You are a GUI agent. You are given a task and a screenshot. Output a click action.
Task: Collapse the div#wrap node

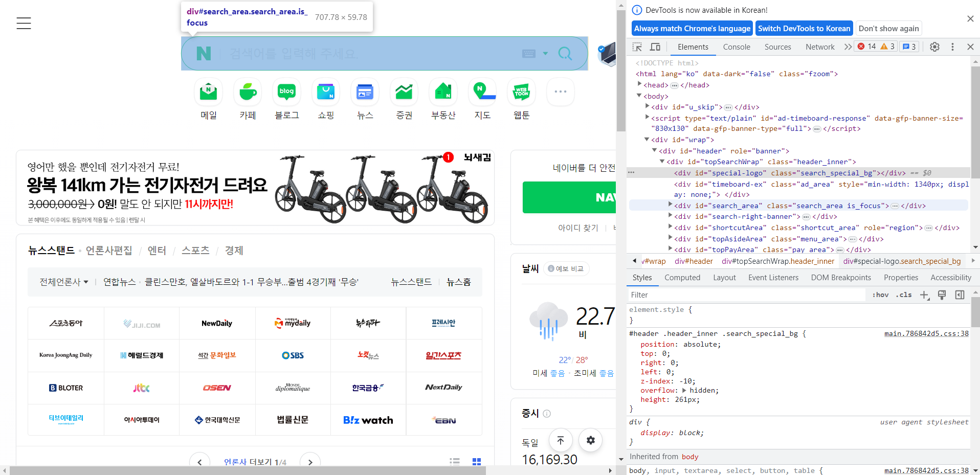[x=647, y=139]
